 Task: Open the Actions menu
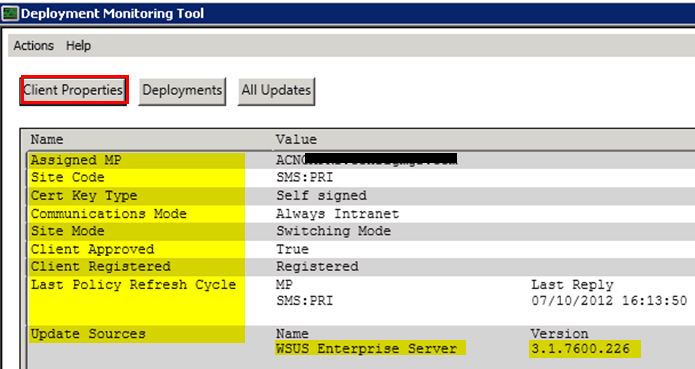point(33,46)
